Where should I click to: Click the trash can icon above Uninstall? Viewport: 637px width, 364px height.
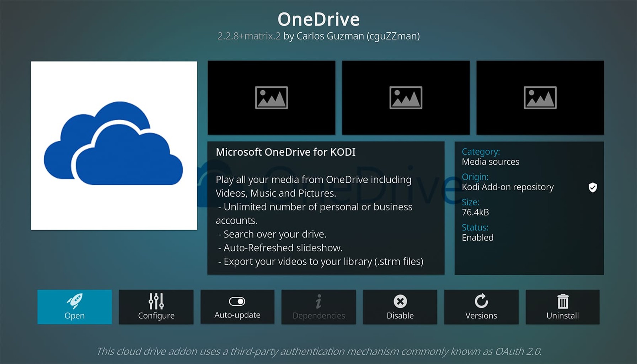point(563,301)
